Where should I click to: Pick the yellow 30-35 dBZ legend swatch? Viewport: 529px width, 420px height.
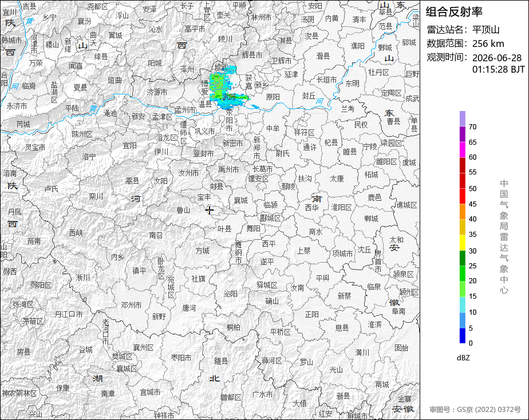click(463, 243)
